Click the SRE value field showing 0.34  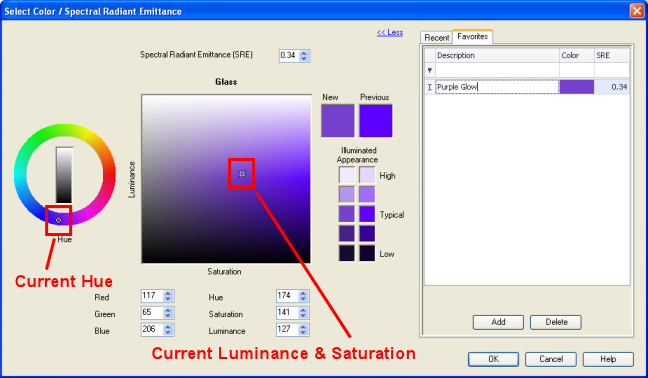(x=289, y=55)
